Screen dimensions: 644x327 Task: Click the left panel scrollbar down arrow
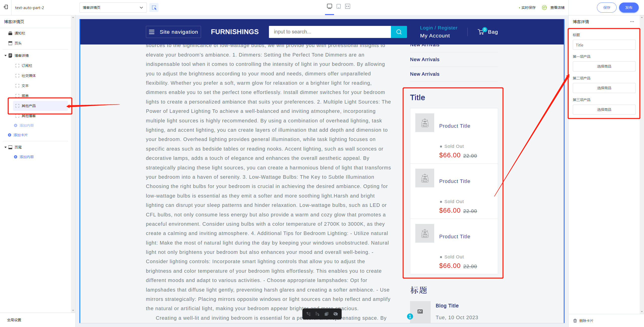73,310
